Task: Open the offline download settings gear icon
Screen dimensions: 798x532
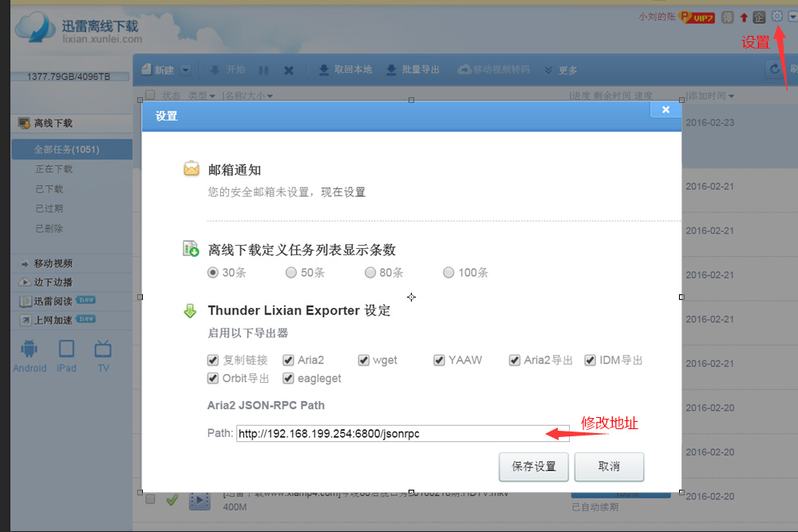Action: [x=776, y=16]
